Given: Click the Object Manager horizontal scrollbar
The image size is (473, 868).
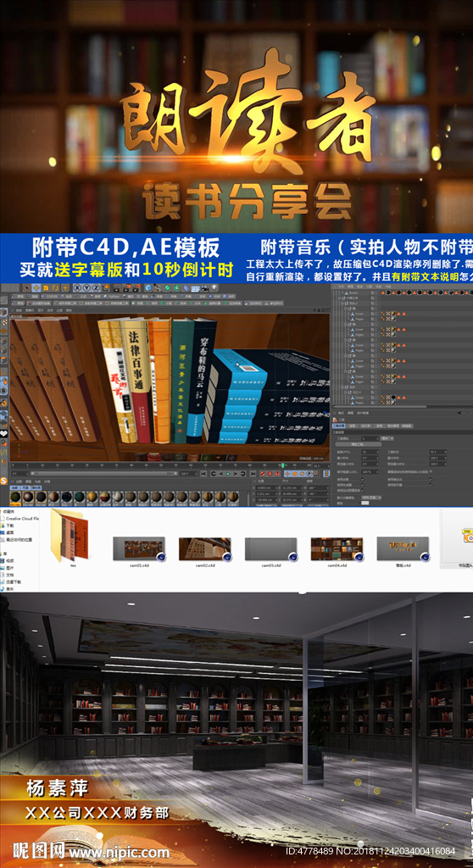Looking at the screenshot, I should pos(381,407).
